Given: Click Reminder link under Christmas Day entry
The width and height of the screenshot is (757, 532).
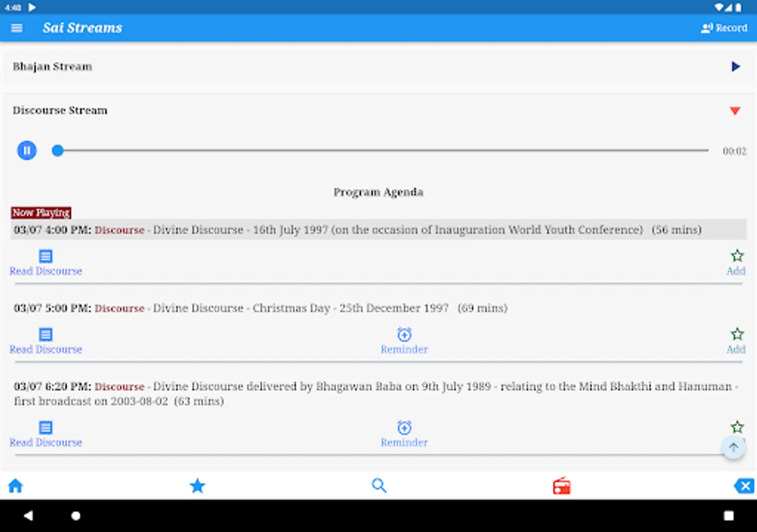Looking at the screenshot, I should pos(404,349).
